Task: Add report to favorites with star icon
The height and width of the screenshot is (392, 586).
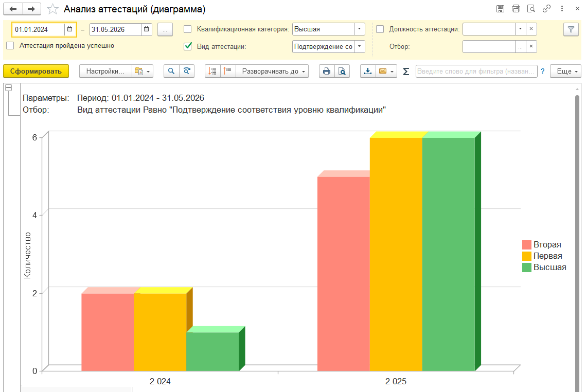Action: tap(52, 9)
